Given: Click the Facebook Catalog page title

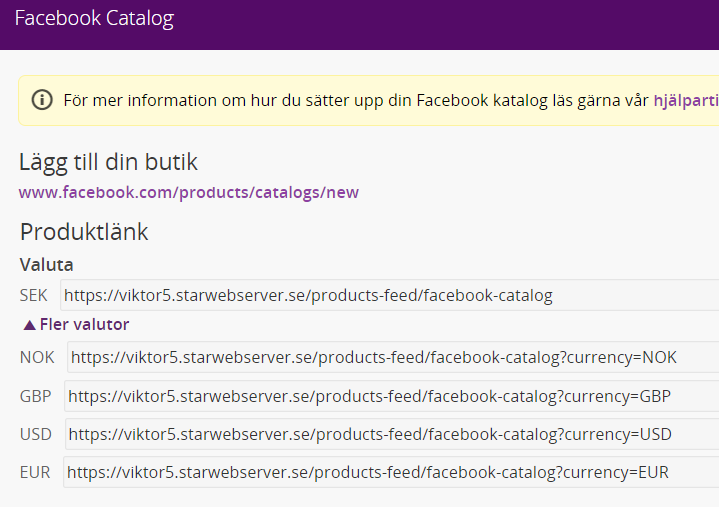Looking at the screenshot, I should (94, 18).
